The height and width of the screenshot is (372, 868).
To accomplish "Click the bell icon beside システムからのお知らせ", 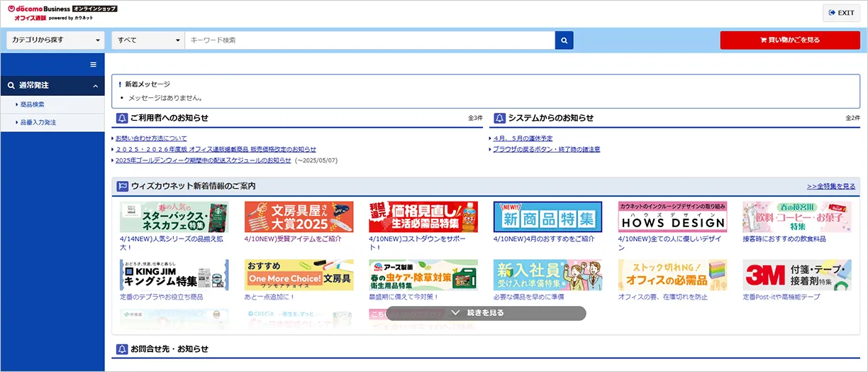I will coord(499,118).
